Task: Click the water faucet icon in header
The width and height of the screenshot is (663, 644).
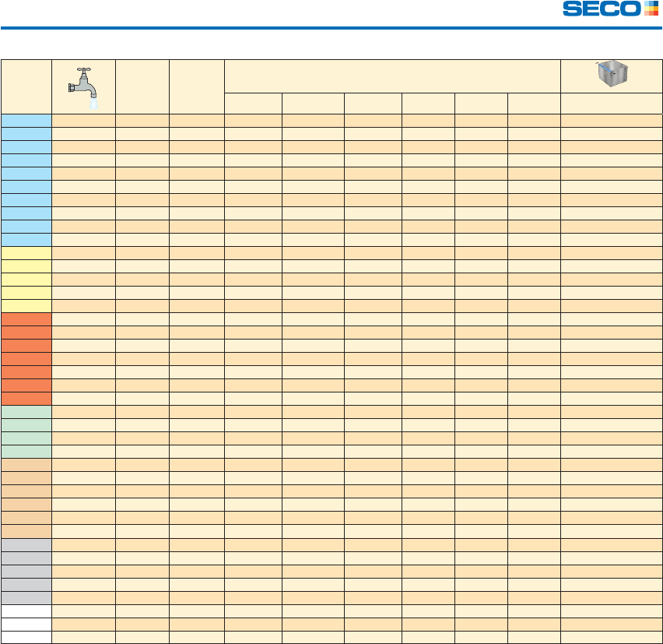Action: click(83, 86)
